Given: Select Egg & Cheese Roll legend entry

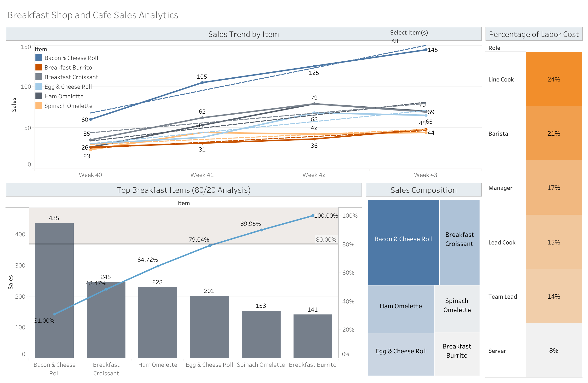Looking at the screenshot, I should pyautogui.click(x=68, y=87).
